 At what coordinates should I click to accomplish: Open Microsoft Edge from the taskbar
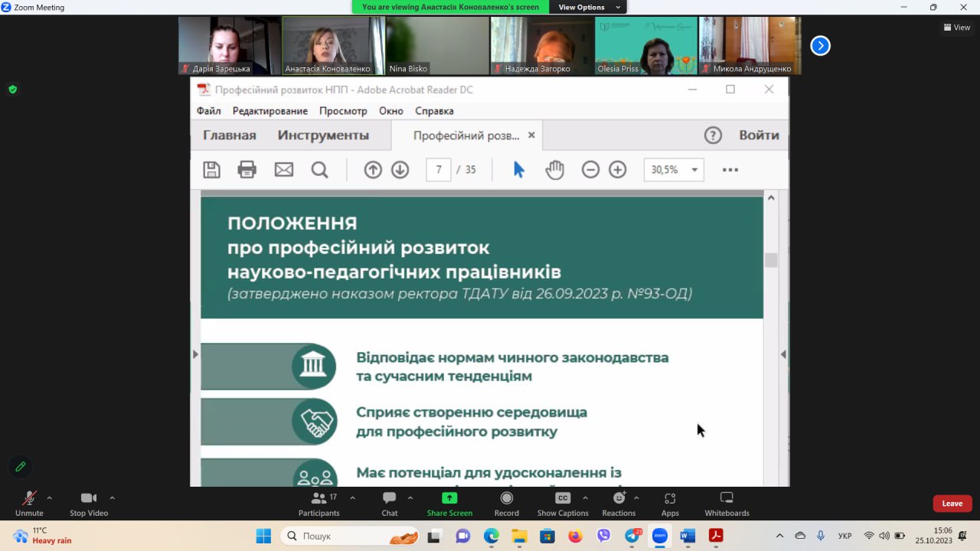point(492,536)
